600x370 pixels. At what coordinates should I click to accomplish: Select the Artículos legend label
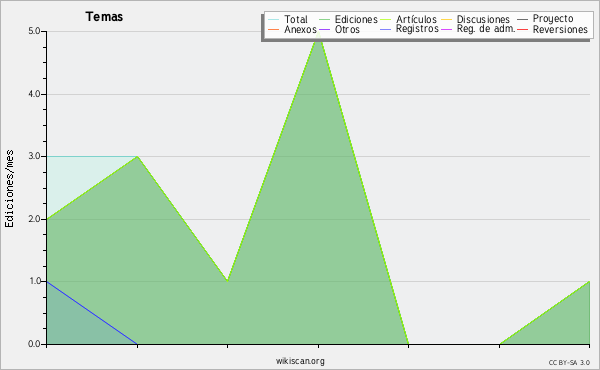[x=416, y=19]
